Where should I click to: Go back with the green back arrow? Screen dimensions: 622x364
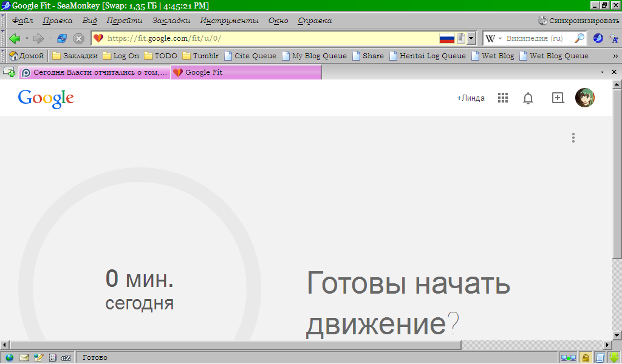pos(15,38)
